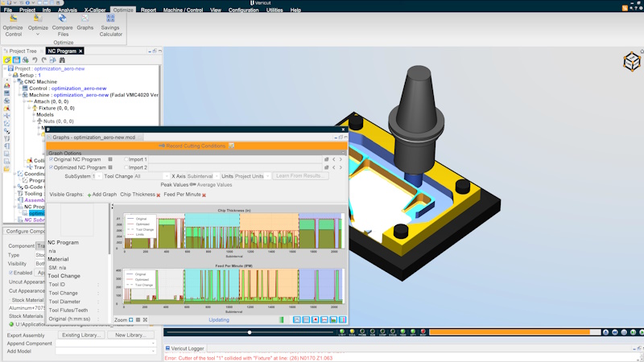644x362 pixels.
Task: Toggle the Optimized NC Program checkbox
Action: point(52,167)
